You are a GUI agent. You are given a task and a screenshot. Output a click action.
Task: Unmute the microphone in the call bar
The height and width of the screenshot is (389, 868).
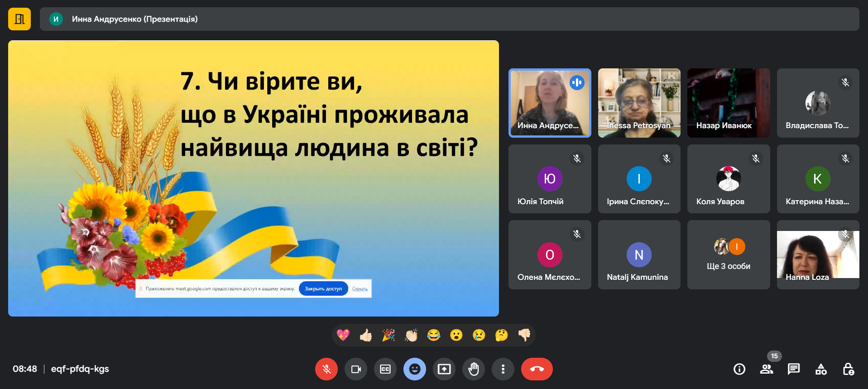[326, 369]
